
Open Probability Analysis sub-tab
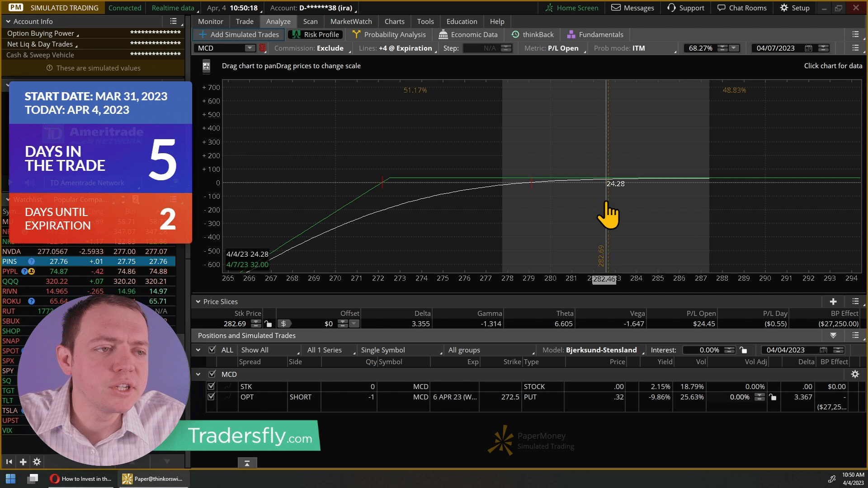389,34
